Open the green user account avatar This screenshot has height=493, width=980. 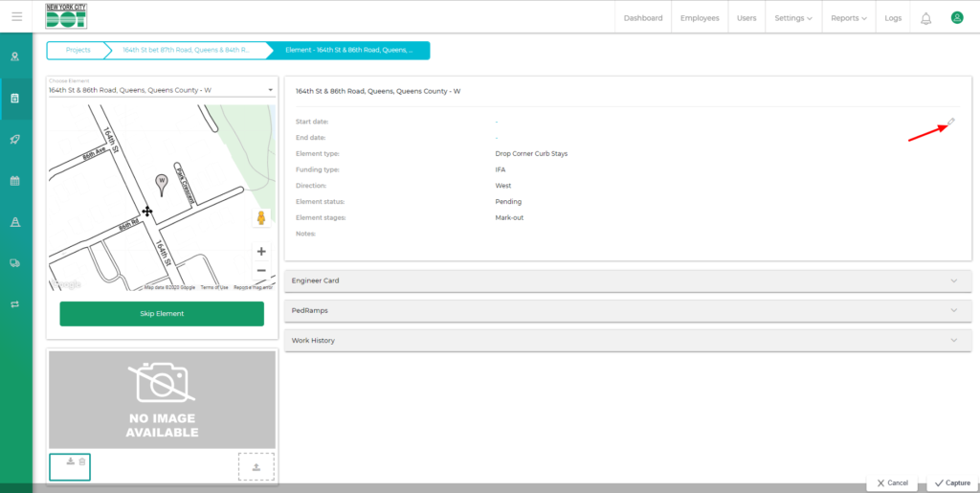click(956, 18)
